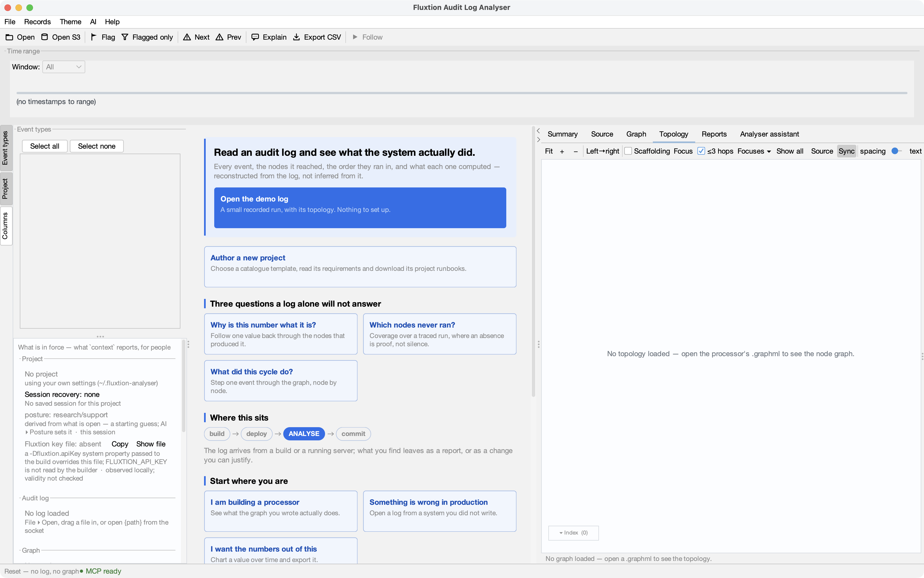
Task: Click the right tab-scroll chevron beside Summary
Action: (x=538, y=140)
